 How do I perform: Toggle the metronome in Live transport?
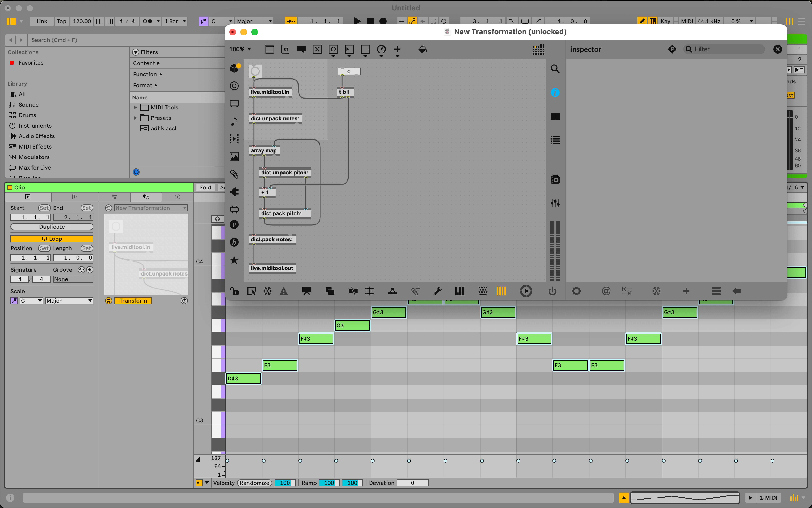point(147,21)
